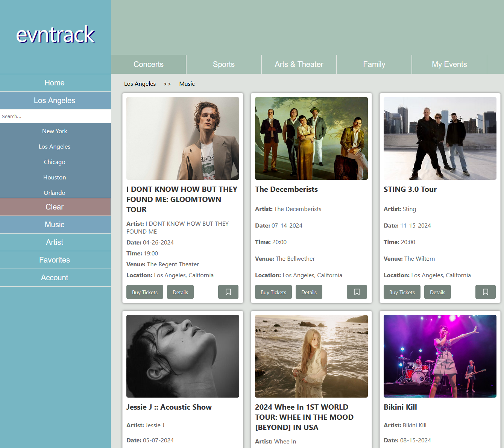504x448 pixels.
Task: Bookmark the STING 3.0 Tour event
Action: pos(486,292)
